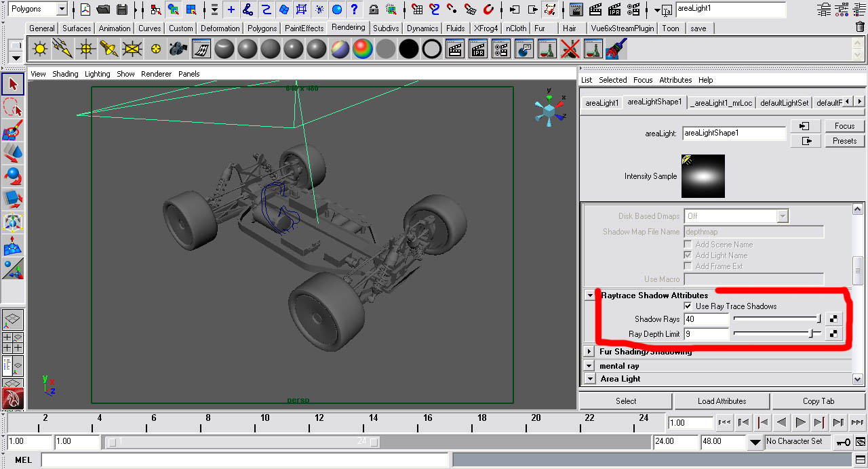Select the Universal Manipulator tool
868x469 pixels.
[13, 223]
